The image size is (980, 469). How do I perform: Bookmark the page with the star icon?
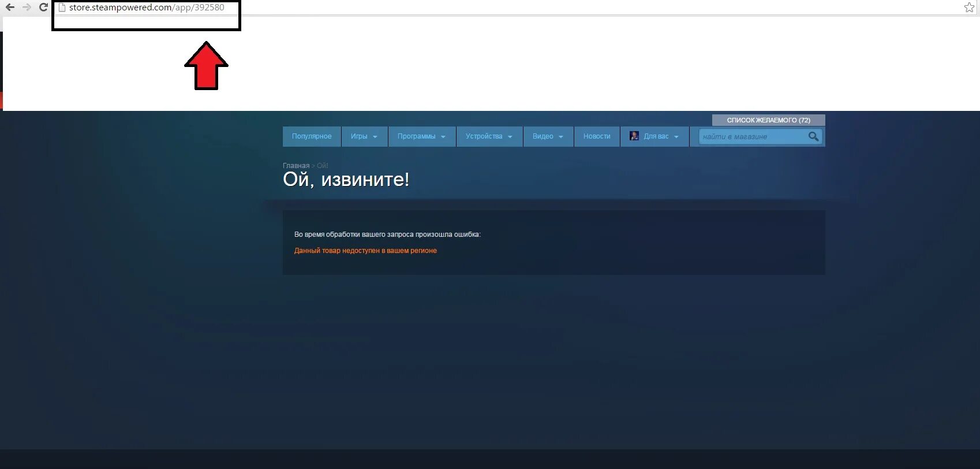pos(969,8)
